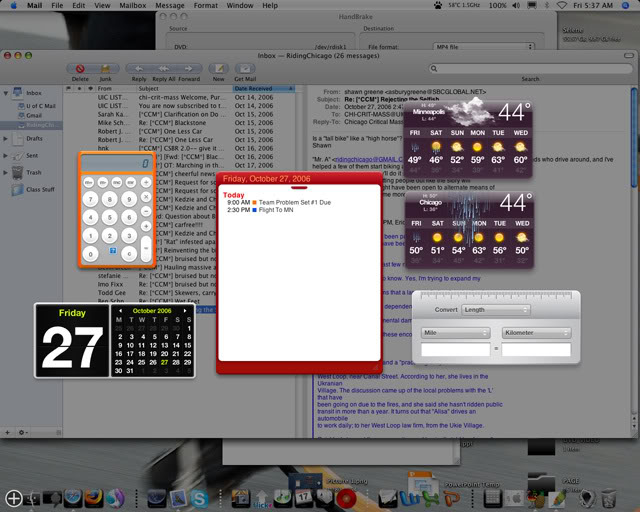640x512 pixels.
Task: Click the Chicago weather widget city name
Action: (x=430, y=203)
